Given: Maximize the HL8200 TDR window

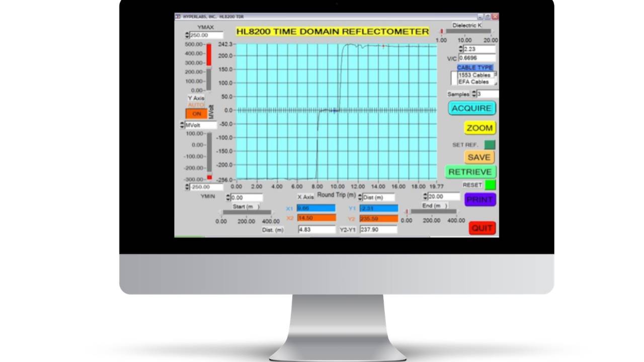Looking at the screenshot, I should click(x=488, y=17).
